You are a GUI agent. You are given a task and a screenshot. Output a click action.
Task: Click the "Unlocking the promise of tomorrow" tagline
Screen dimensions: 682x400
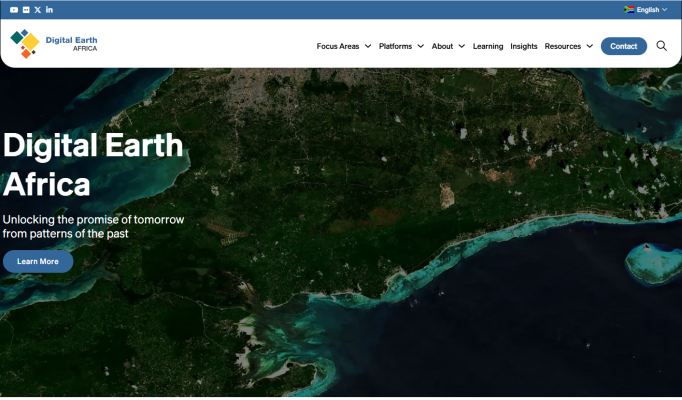pos(94,227)
